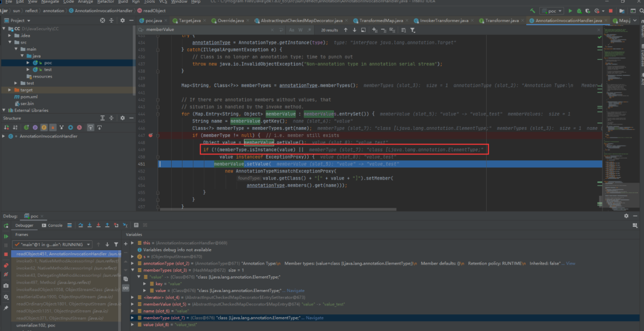
Task: Open the poc run configuration dropdown
Action: coord(551,11)
